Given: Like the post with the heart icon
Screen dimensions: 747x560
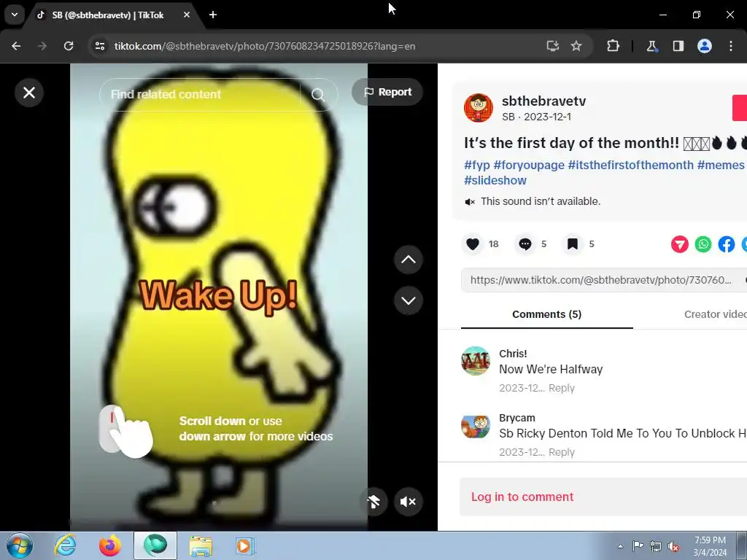Looking at the screenshot, I should click(473, 244).
